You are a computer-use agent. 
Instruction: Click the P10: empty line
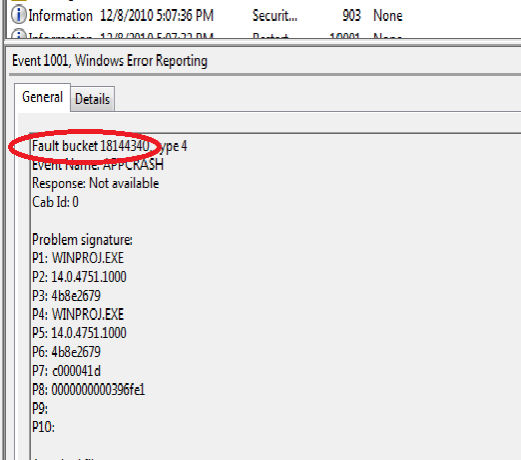tap(43, 427)
